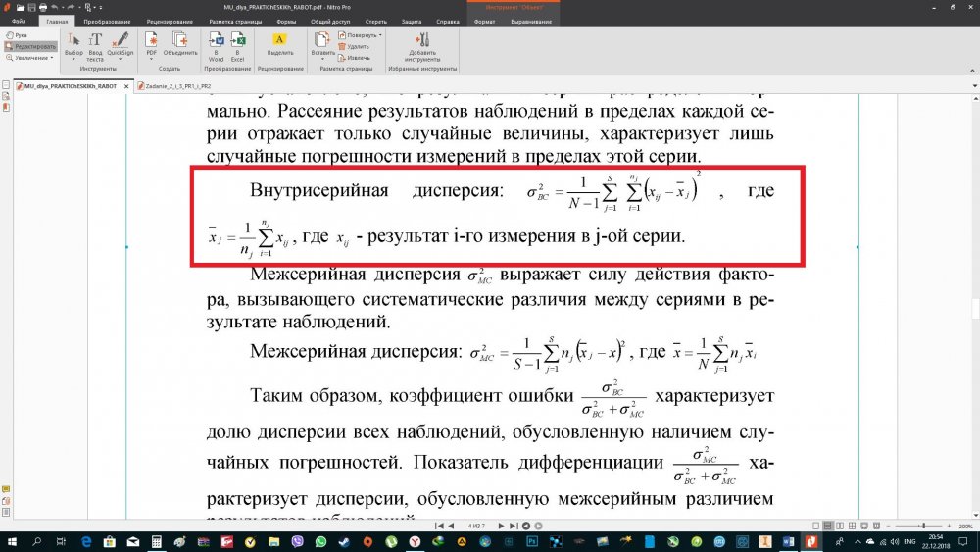Click the create PDF icon
The width and height of the screenshot is (980, 552).
point(151,40)
